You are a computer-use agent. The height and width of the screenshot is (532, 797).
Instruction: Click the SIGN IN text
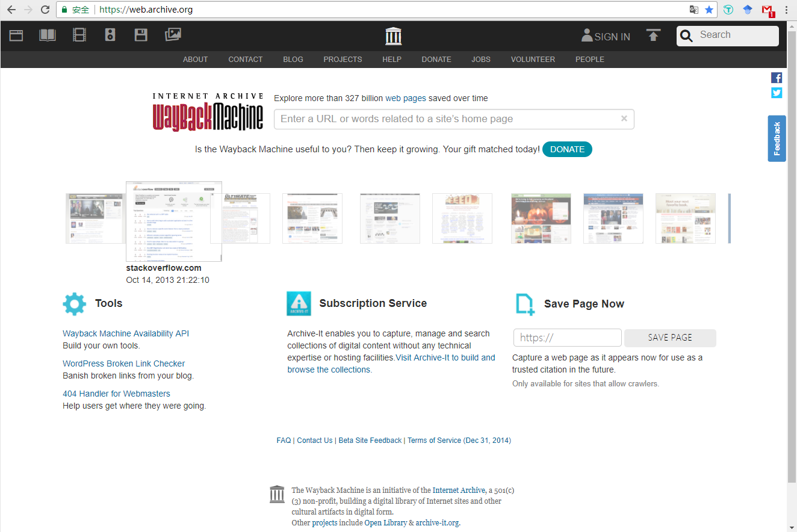[612, 37]
